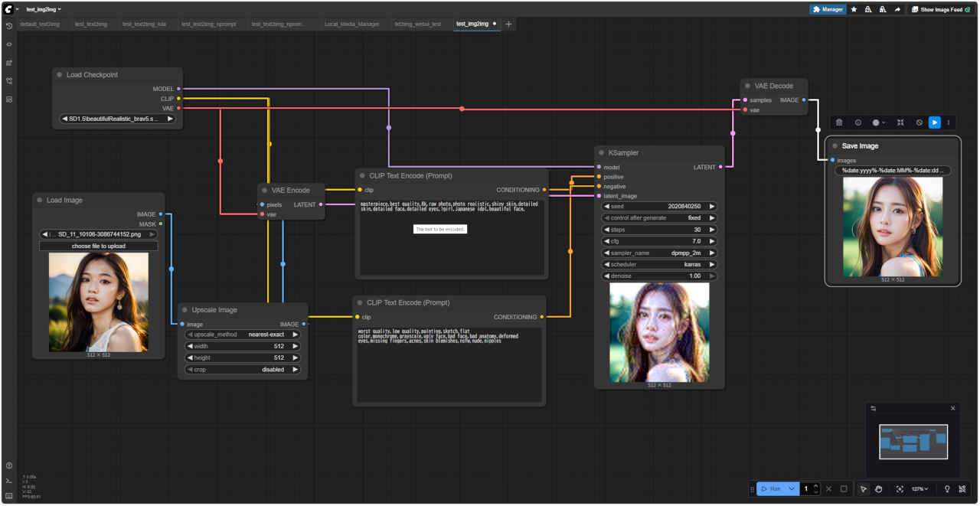The width and height of the screenshot is (980, 506).
Task: Click the fit view icon
Action: click(900, 489)
